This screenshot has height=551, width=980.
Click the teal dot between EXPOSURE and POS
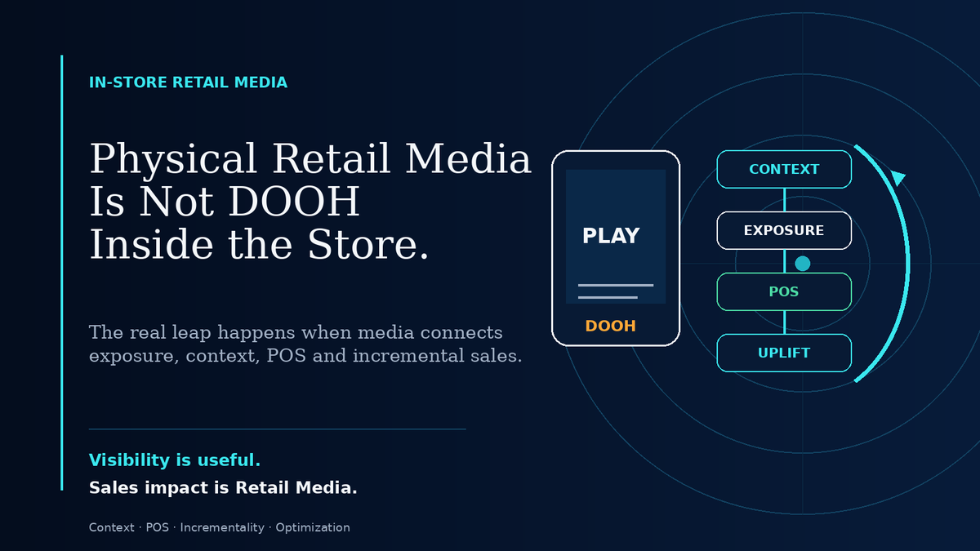point(803,264)
